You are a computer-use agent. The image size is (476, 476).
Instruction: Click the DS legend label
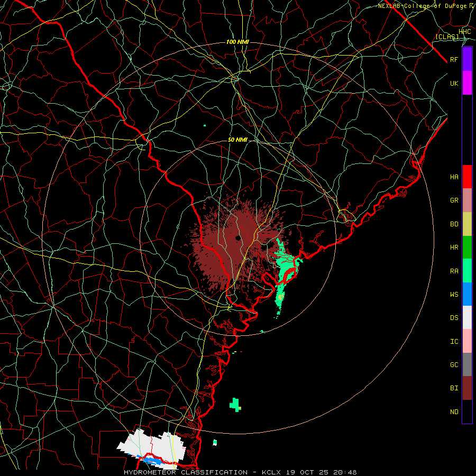pyautogui.click(x=454, y=318)
